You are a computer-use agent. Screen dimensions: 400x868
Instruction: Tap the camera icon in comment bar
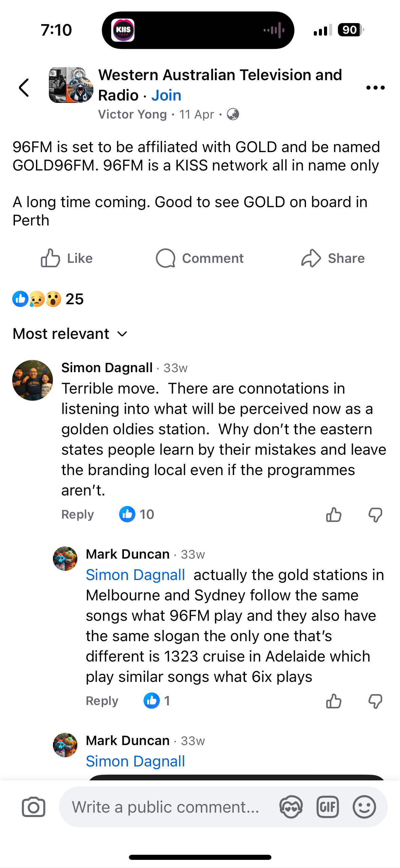click(x=33, y=807)
